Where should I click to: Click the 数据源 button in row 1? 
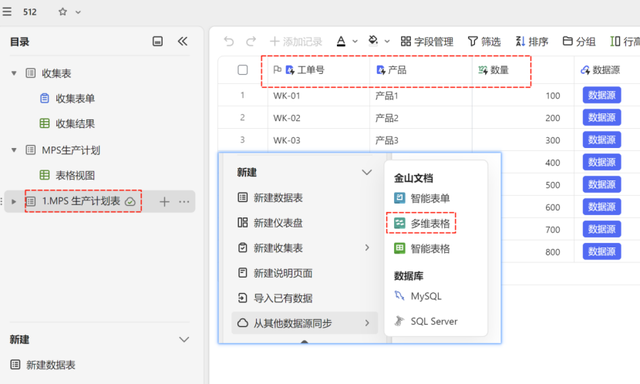pyautogui.click(x=602, y=95)
